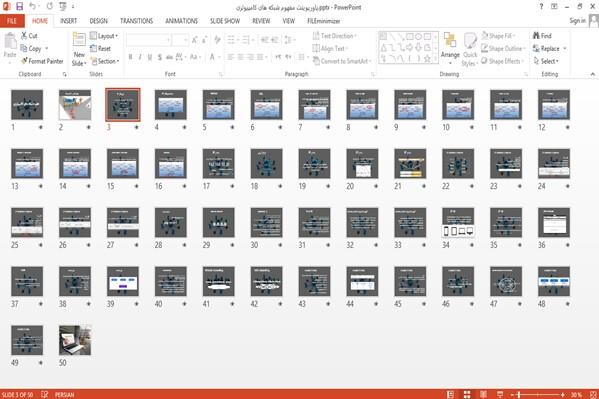The width and height of the screenshot is (599, 399).
Task: Click the Cut scissors command
Action: coord(29,36)
